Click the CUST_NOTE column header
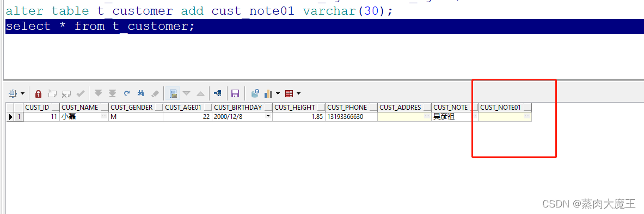 (455, 108)
